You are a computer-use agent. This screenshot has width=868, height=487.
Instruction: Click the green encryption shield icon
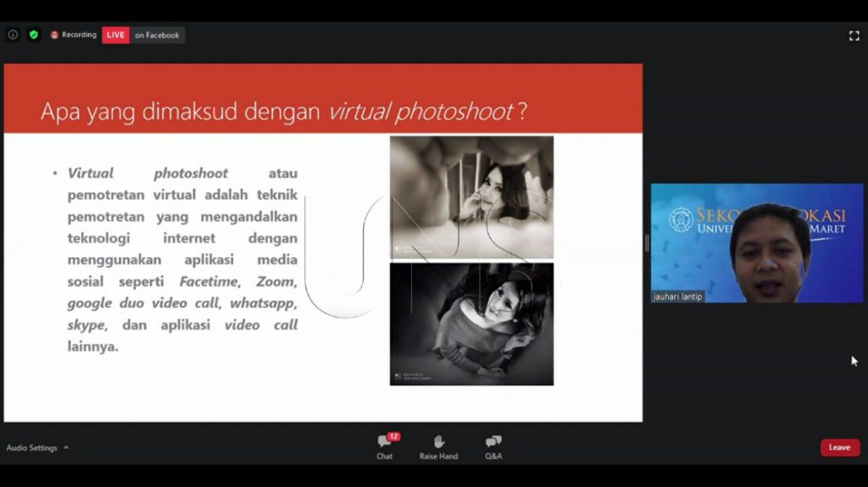click(34, 35)
